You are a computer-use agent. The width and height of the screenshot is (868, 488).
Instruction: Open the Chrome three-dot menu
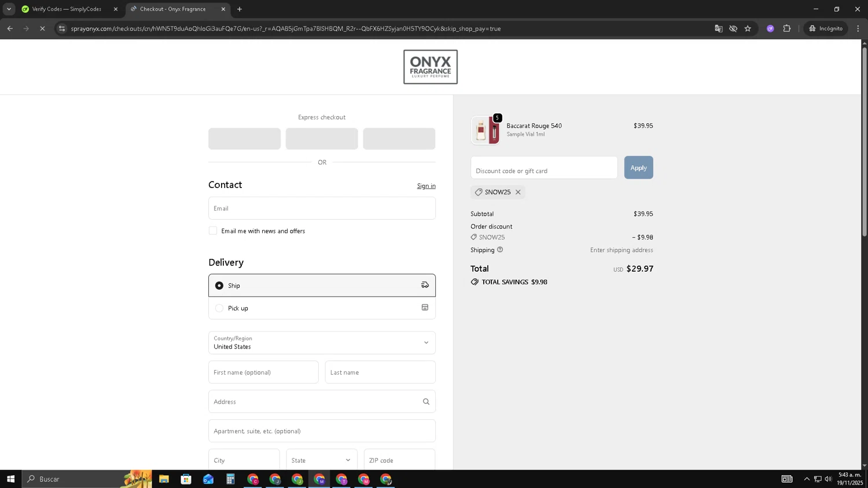[x=858, y=28]
